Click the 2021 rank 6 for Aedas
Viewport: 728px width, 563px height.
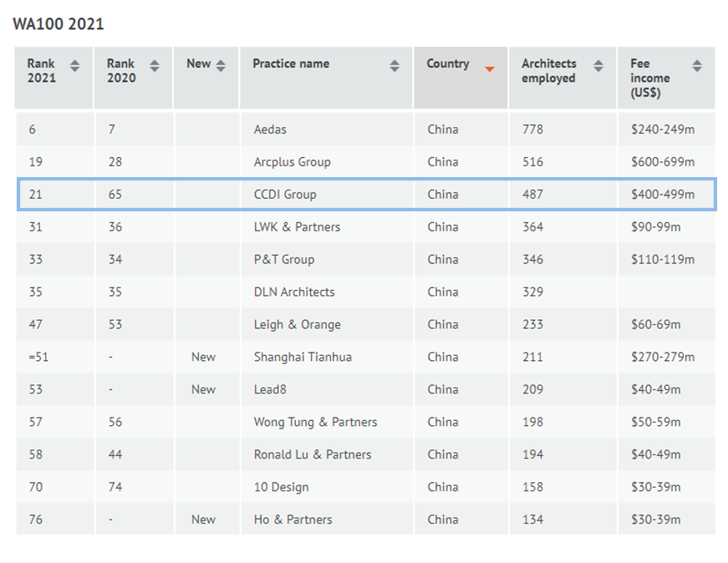(x=32, y=129)
